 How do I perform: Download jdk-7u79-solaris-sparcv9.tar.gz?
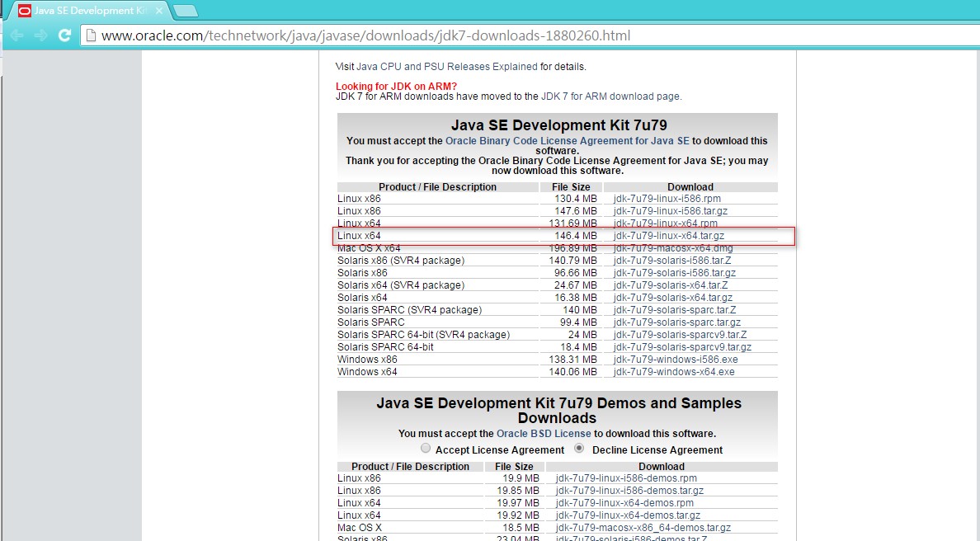tap(682, 346)
